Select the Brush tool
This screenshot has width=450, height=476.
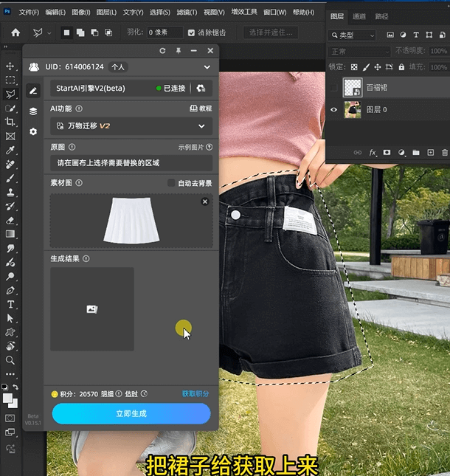(x=10, y=178)
